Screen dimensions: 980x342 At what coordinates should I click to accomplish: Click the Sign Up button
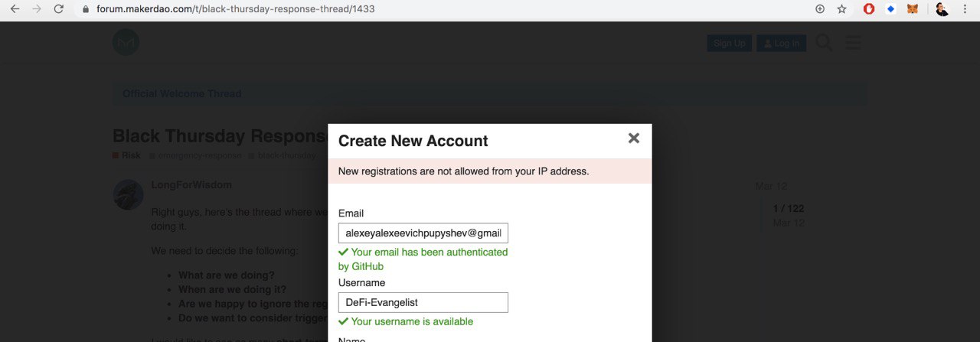click(729, 43)
